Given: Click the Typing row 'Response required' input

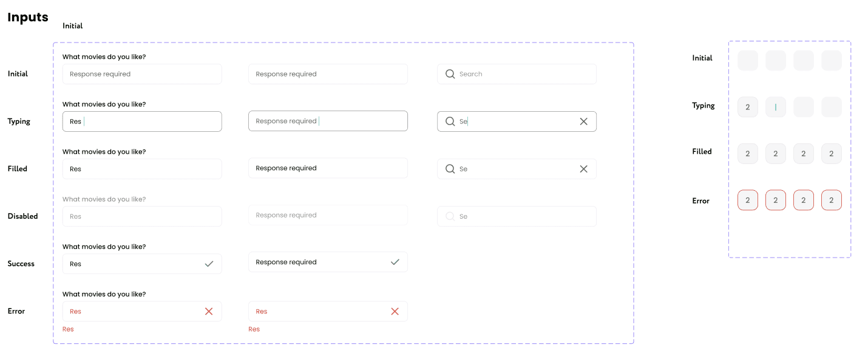Looking at the screenshot, I should click(x=328, y=121).
